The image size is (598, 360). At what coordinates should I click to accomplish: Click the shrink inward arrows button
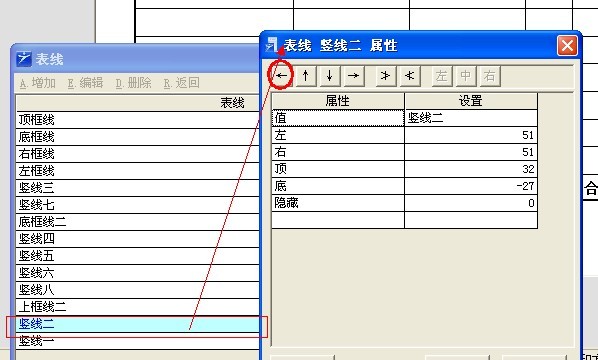click(410, 76)
